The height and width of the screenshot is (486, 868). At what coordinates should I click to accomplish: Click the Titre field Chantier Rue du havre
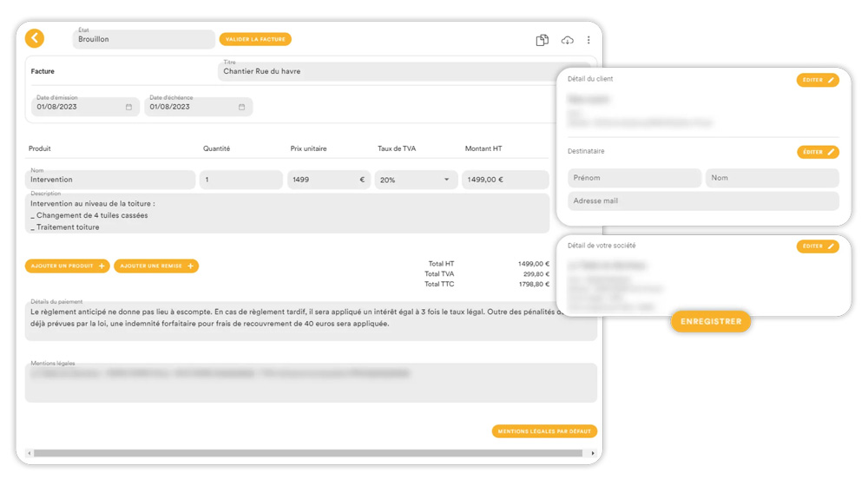(x=382, y=71)
